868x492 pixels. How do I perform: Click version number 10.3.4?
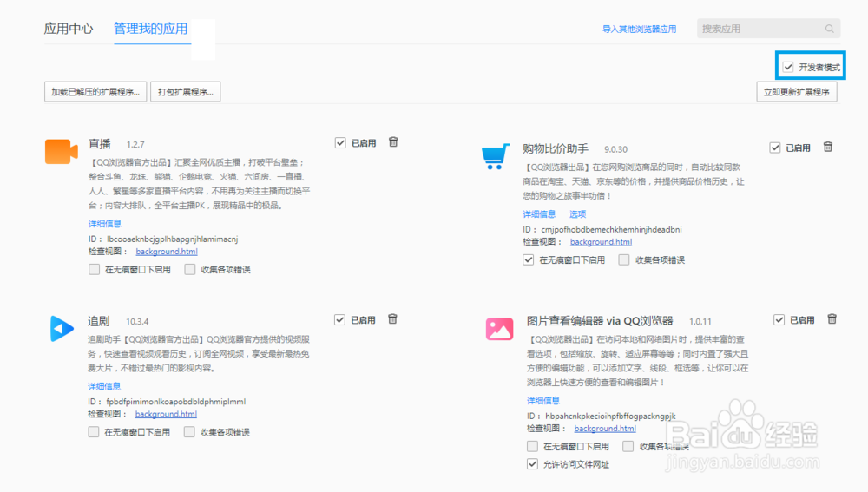point(137,322)
